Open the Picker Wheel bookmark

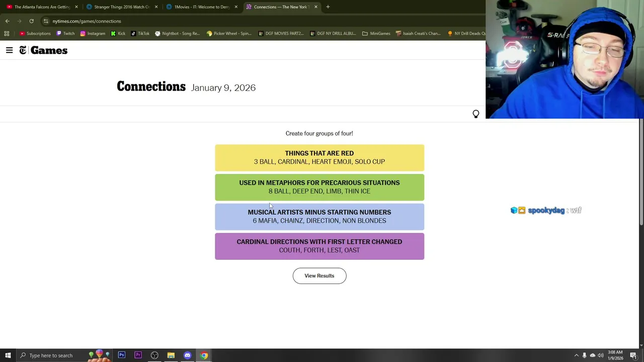point(229,34)
